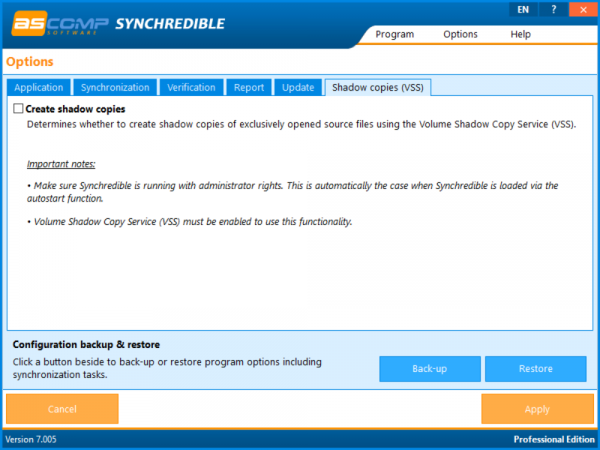This screenshot has width=600, height=450.
Task: Click the Options page heading
Action: tap(29, 62)
